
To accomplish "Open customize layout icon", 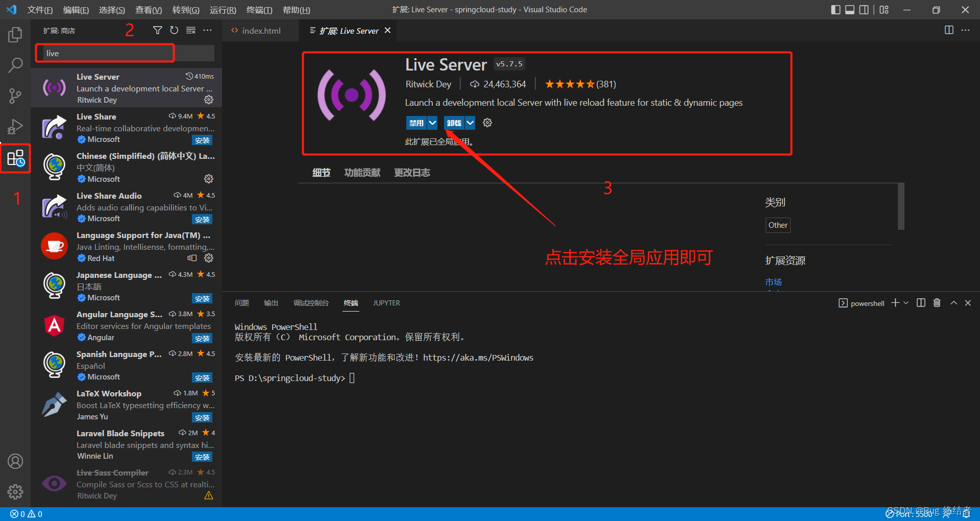I will click(x=884, y=10).
